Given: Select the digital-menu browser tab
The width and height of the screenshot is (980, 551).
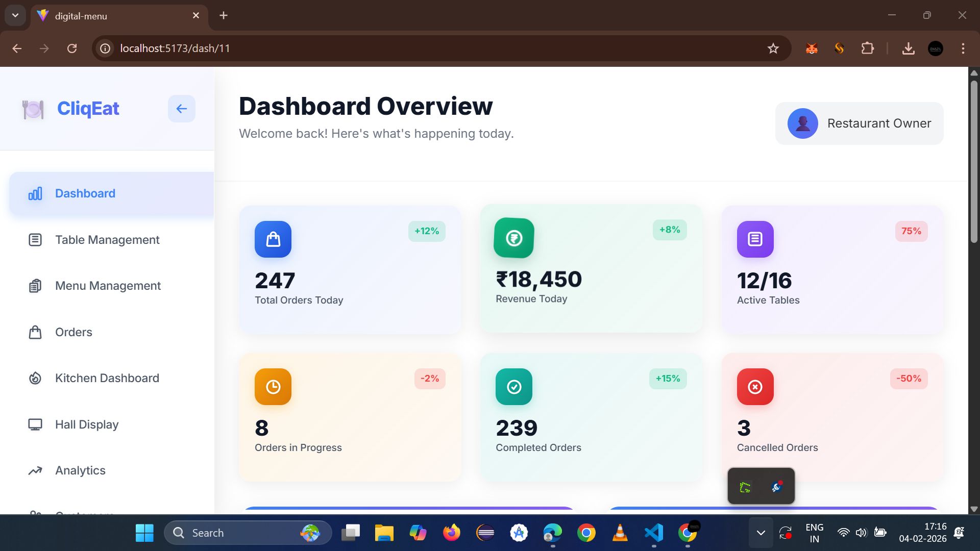Looking at the screenshot, I should coord(118,16).
